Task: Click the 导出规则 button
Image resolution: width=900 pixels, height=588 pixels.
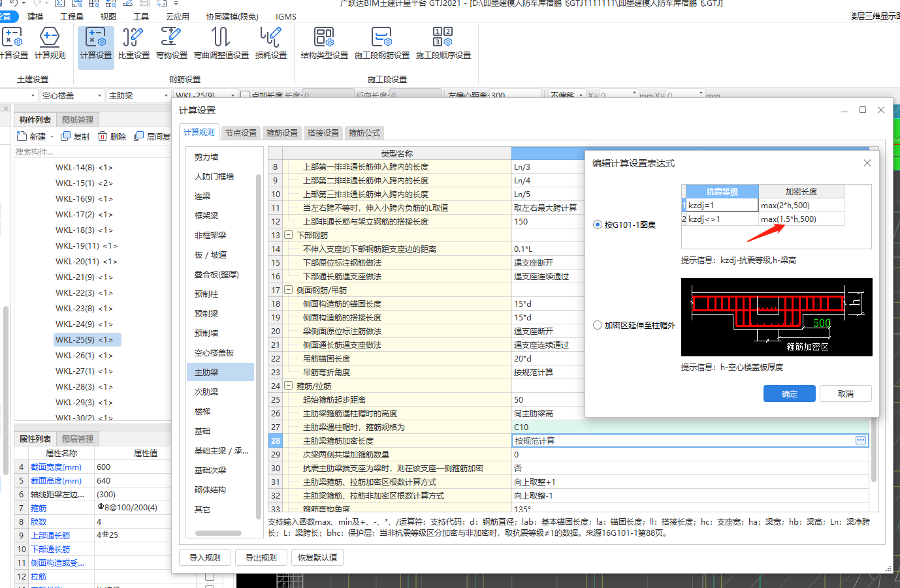Action: click(261, 557)
